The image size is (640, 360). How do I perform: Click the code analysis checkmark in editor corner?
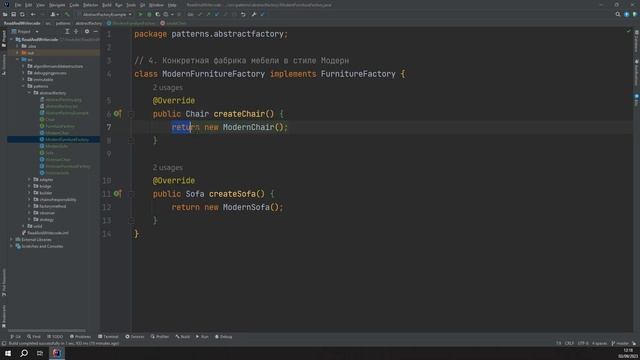click(628, 31)
